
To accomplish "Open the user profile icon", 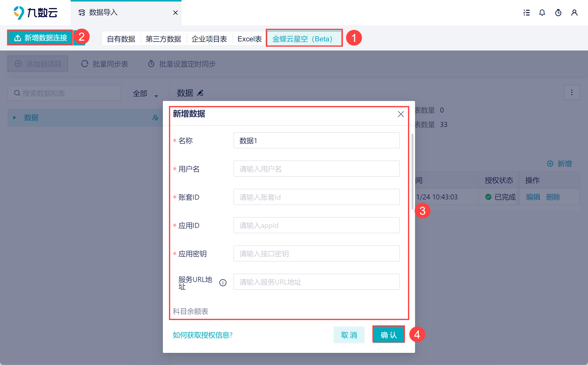I will point(574,13).
